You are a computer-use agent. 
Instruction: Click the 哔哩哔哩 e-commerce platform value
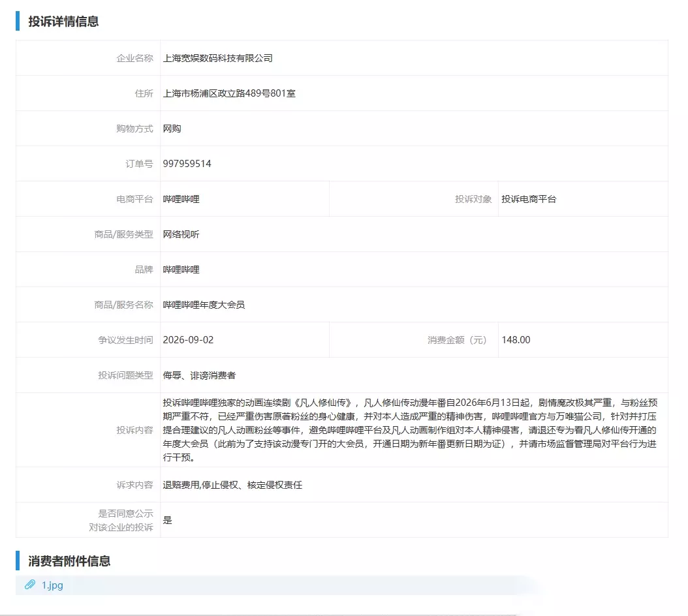point(181,199)
